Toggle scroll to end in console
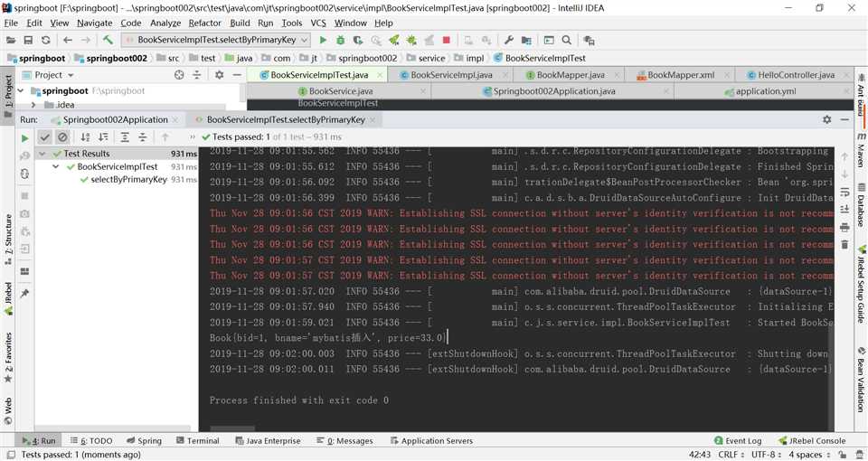Viewport: 868px width, 461px height. coord(844,209)
